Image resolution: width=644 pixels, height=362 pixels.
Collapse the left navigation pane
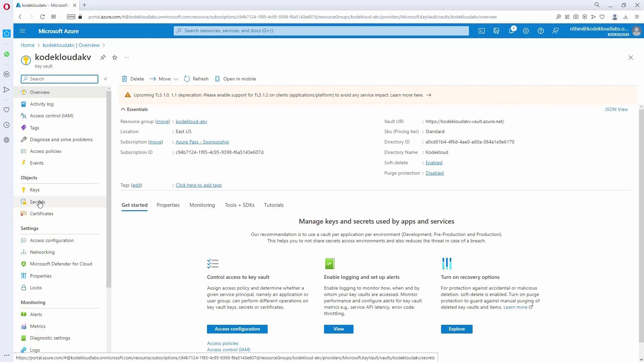pyautogui.click(x=105, y=79)
